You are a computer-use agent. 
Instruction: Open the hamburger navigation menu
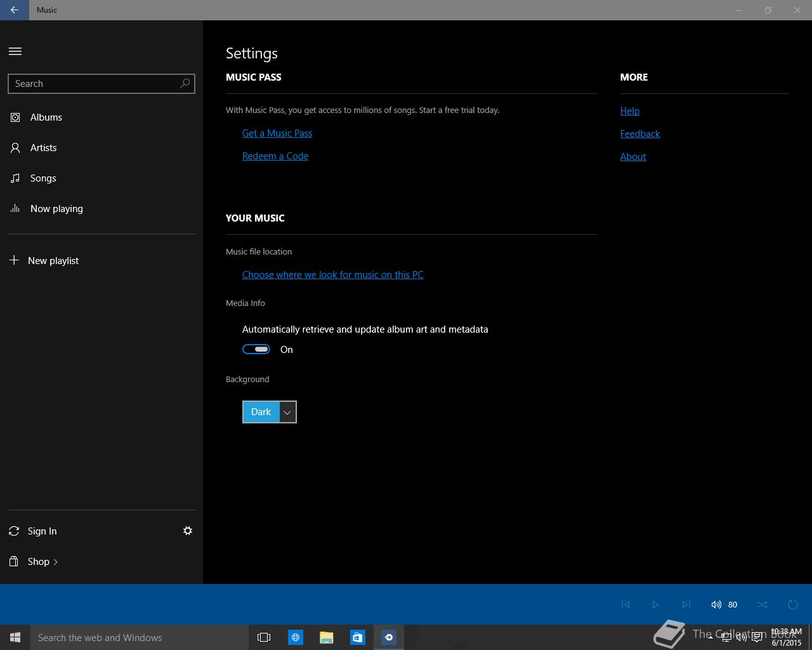point(15,51)
